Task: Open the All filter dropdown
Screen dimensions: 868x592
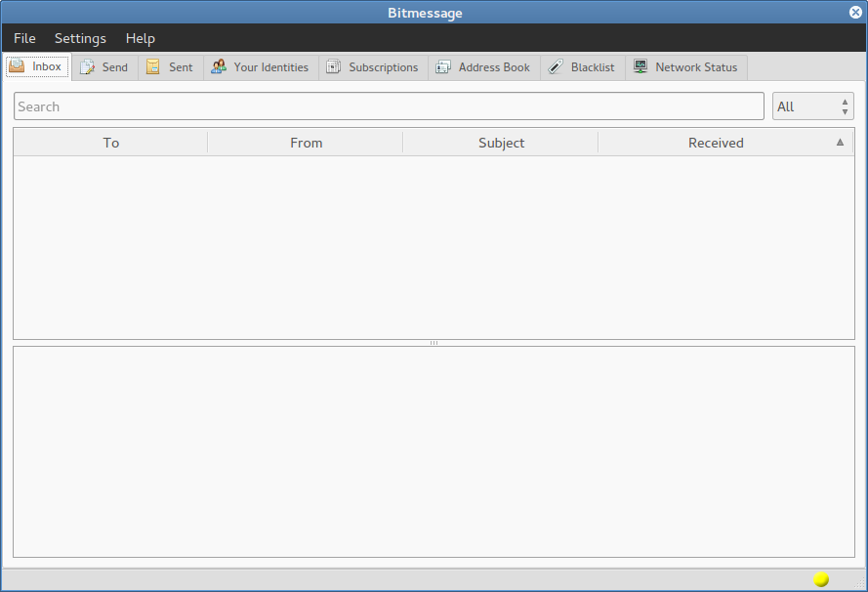Action: (x=812, y=106)
